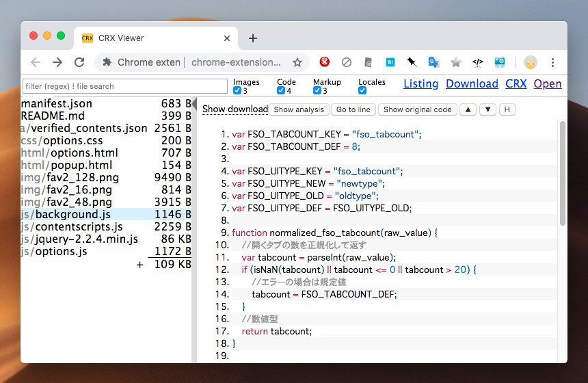Image resolution: width=588 pixels, height=383 pixels.
Task: Uncheck the Images filter checkbox
Action: 237,91
